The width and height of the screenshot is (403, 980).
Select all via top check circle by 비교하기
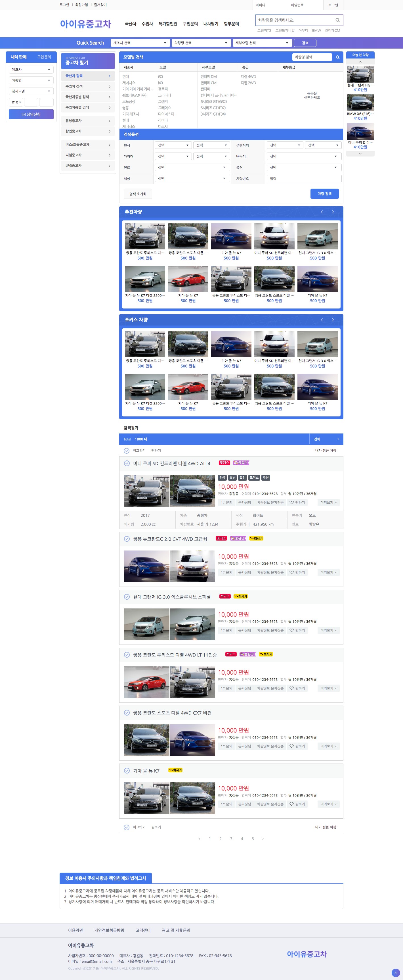point(127,451)
